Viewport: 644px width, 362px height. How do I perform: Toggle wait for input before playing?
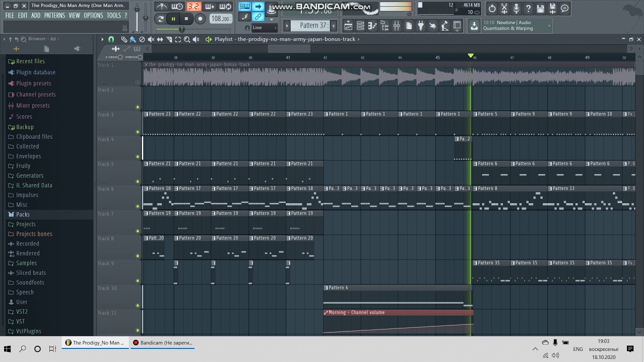tap(177, 7)
